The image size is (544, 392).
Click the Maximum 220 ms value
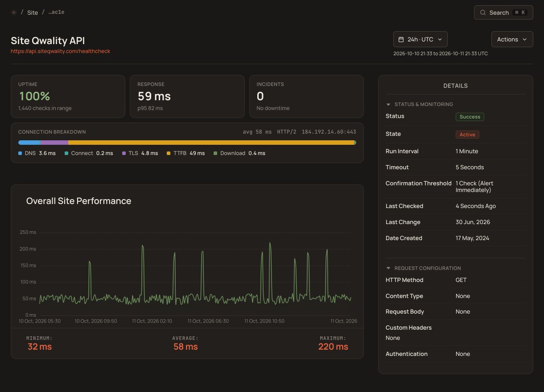333,347
